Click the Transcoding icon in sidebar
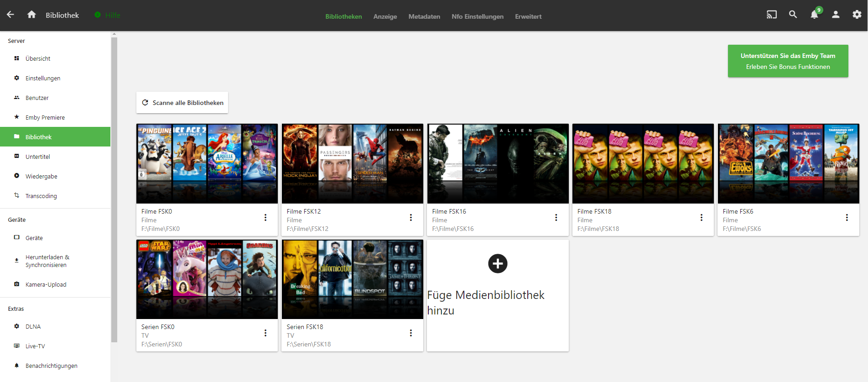The image size is (868, 382). pyautogui.click(x=17, y=195)
